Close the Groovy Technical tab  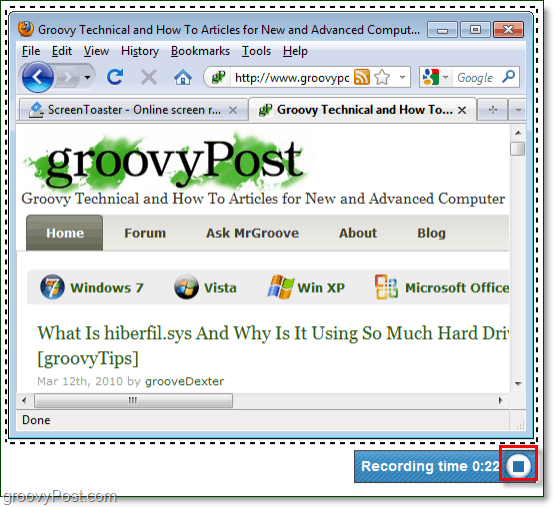click(x=462, y=110)
